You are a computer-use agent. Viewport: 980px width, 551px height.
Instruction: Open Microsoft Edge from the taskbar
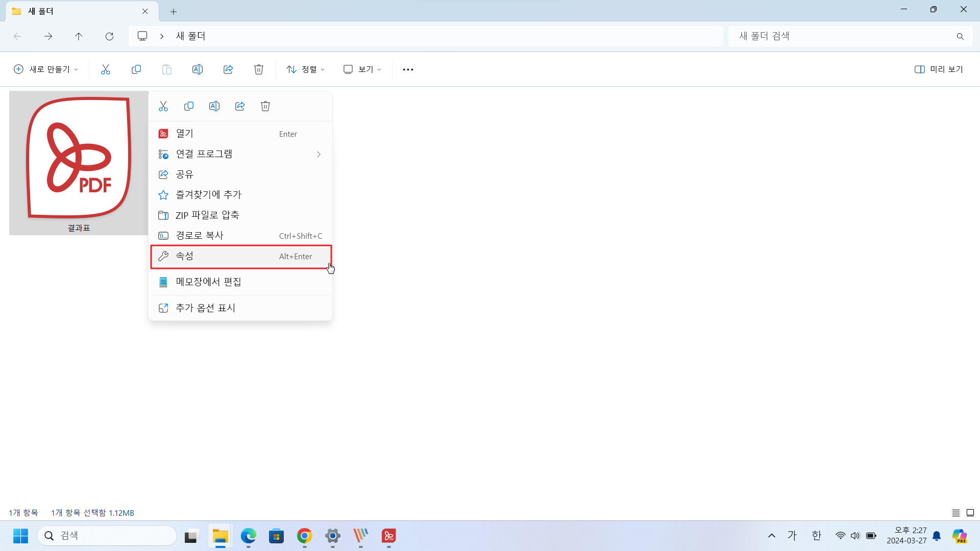coord(249,536)
